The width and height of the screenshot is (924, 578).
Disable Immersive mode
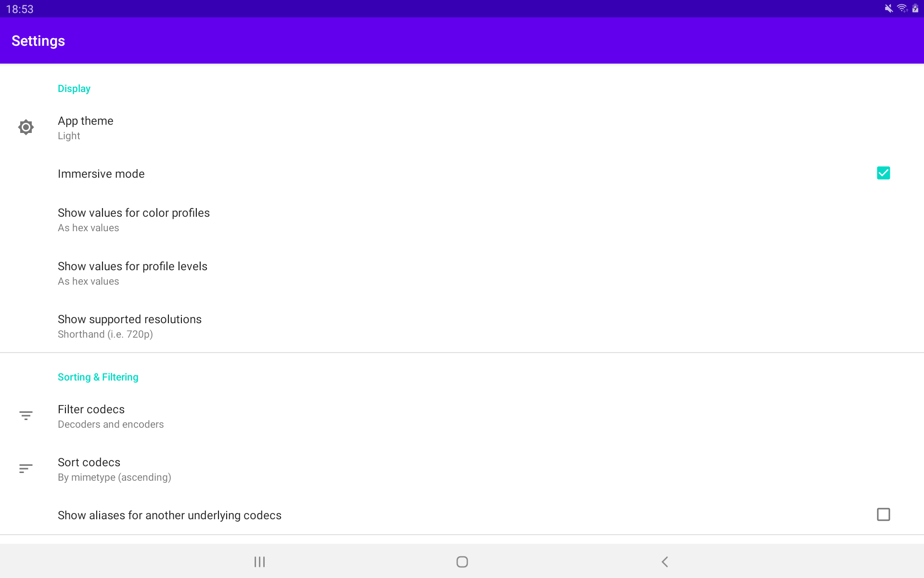point(883,173)
